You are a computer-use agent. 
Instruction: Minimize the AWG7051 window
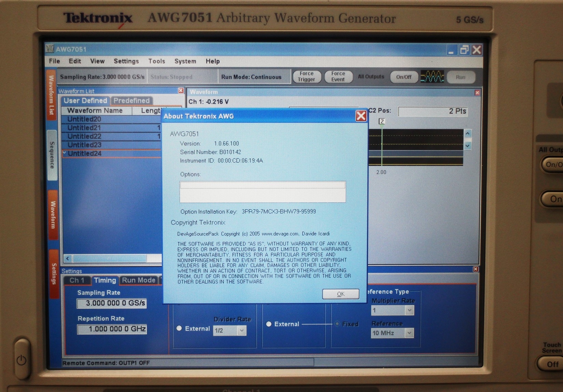(x=451, y=50)
